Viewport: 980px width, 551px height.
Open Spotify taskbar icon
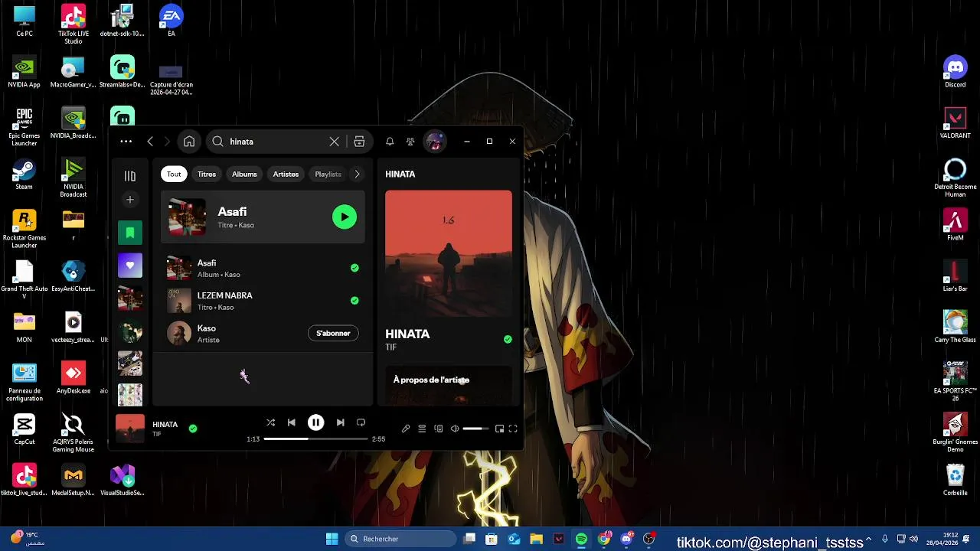coord(581,539)
